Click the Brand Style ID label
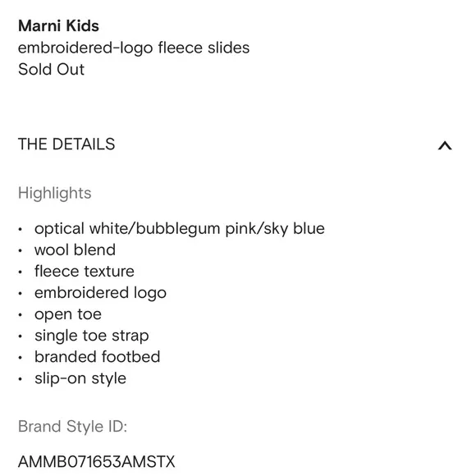 (x=72, y=427)
